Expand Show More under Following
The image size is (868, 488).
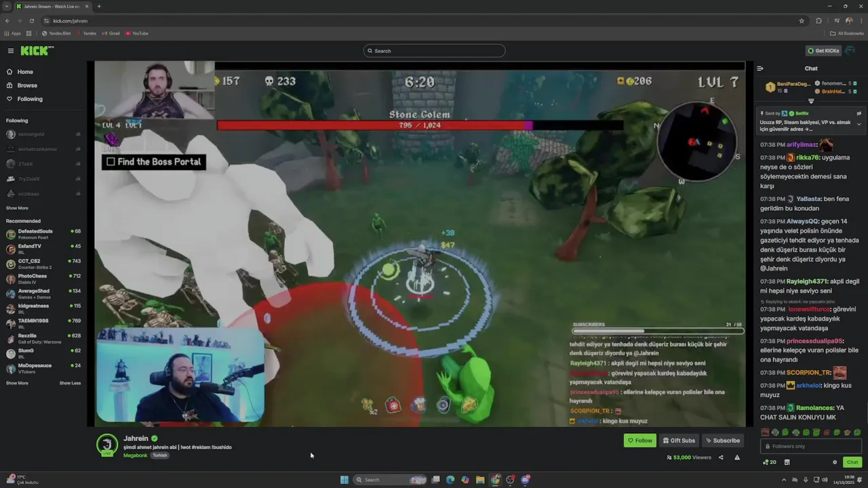click(x=17, y=208)
